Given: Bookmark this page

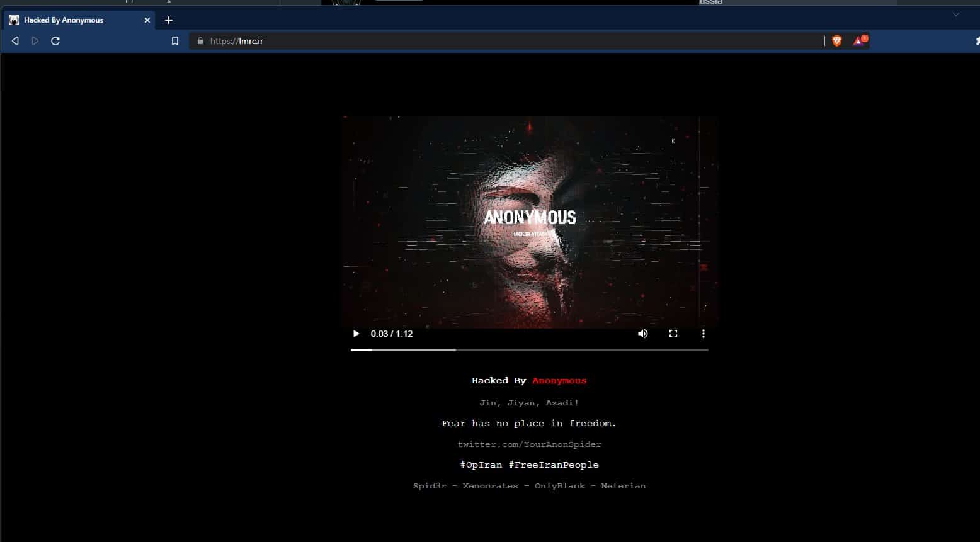Looking at the screenshot, I should pos(175,41).
